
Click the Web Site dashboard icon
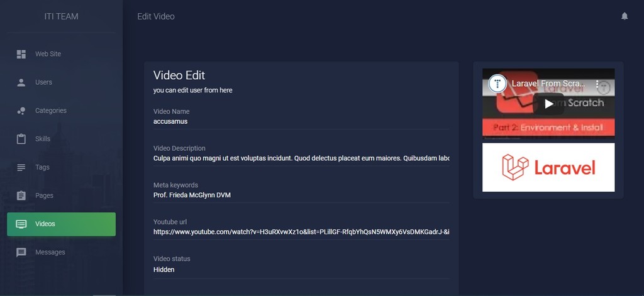[x=21, y=54]
